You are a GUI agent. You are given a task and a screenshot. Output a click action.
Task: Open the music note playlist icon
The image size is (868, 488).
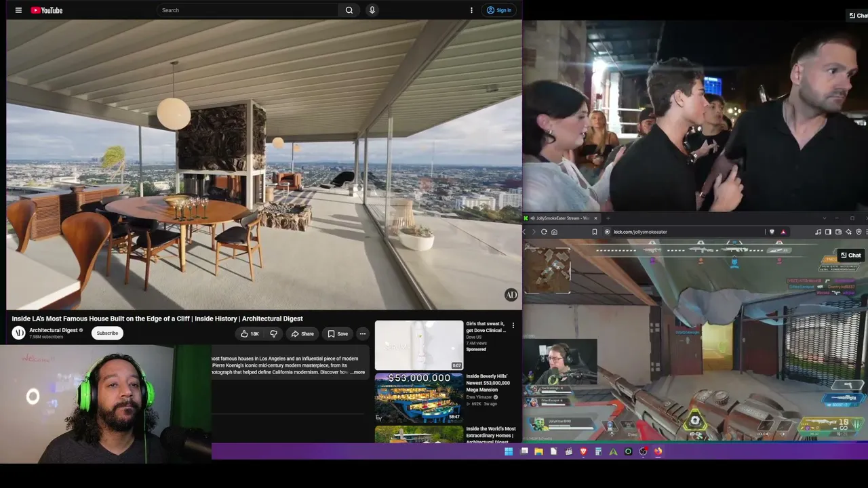[818, 232]
